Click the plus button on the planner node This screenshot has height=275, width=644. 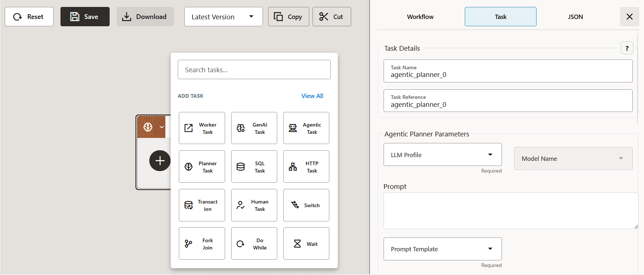point(160,160)
